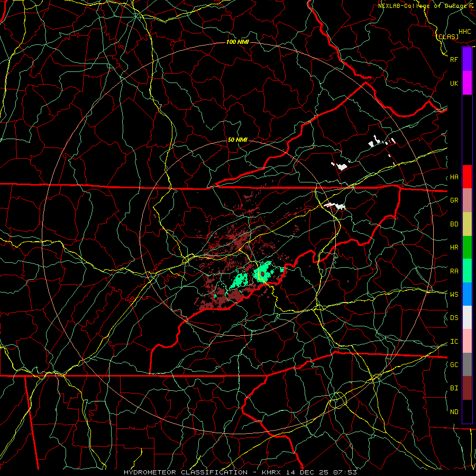Pick the dusty-pink GR legend color swatch
The width and height of the screenshot is (476, 476).
tap(467, 200)
